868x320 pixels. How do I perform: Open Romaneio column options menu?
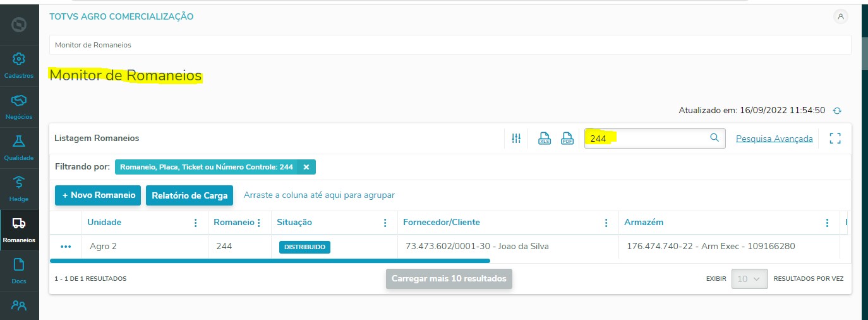point(259,223)
